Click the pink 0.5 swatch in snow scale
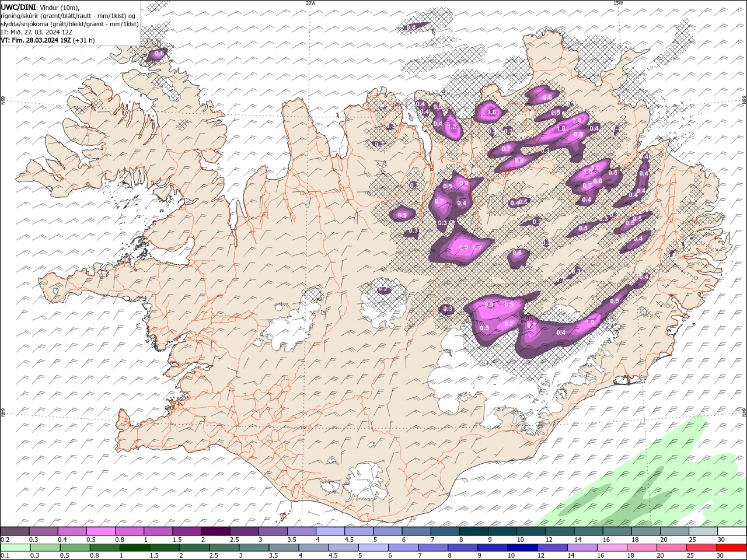Viewport: 747px width, 560px height. (100, 531)
